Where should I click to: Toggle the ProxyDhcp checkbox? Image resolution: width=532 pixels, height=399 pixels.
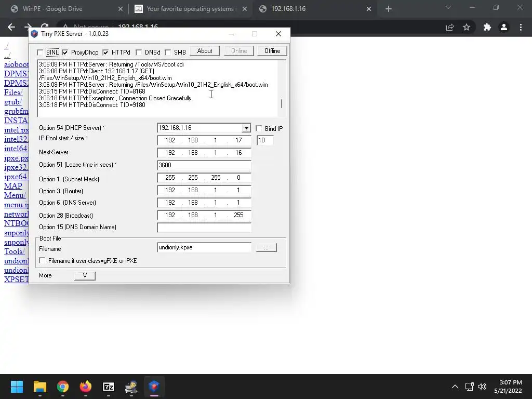[65, 52]
